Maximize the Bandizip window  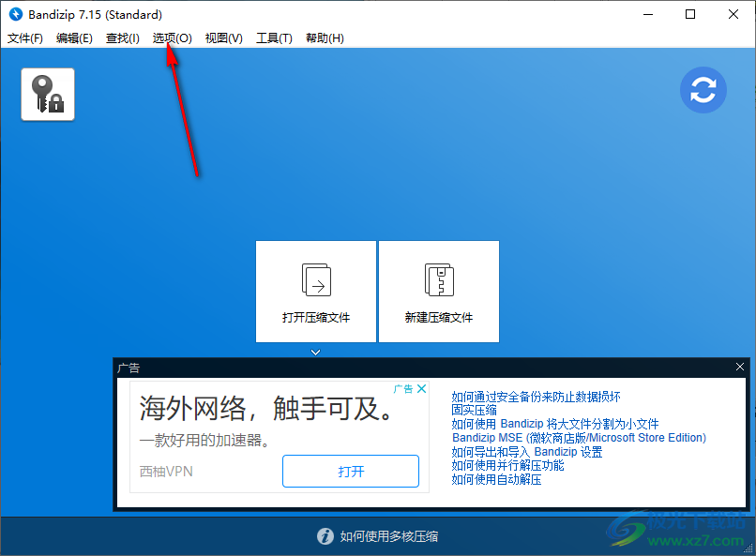pos(690,14)
